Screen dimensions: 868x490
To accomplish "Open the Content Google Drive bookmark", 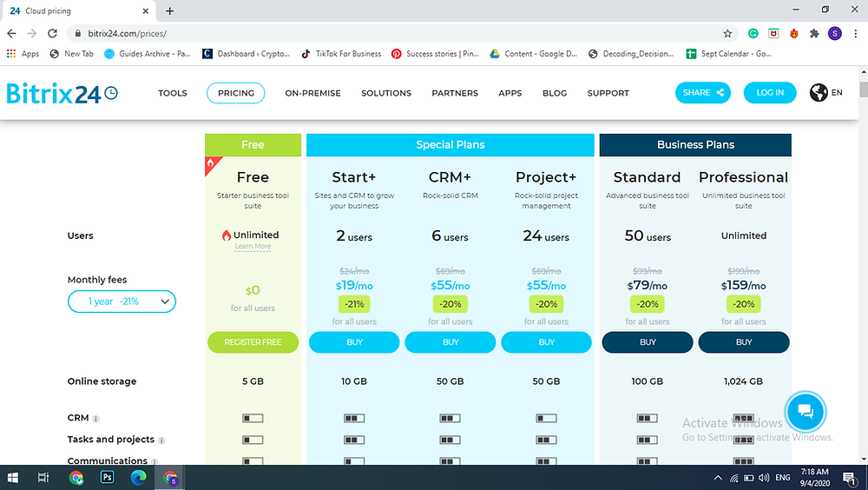I will [534, 54].
